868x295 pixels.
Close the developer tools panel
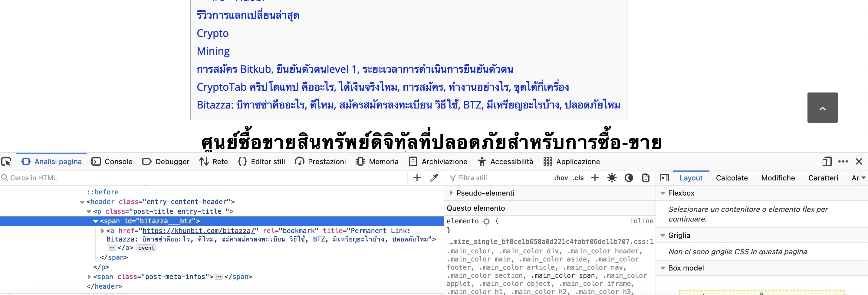click(859, 162)
